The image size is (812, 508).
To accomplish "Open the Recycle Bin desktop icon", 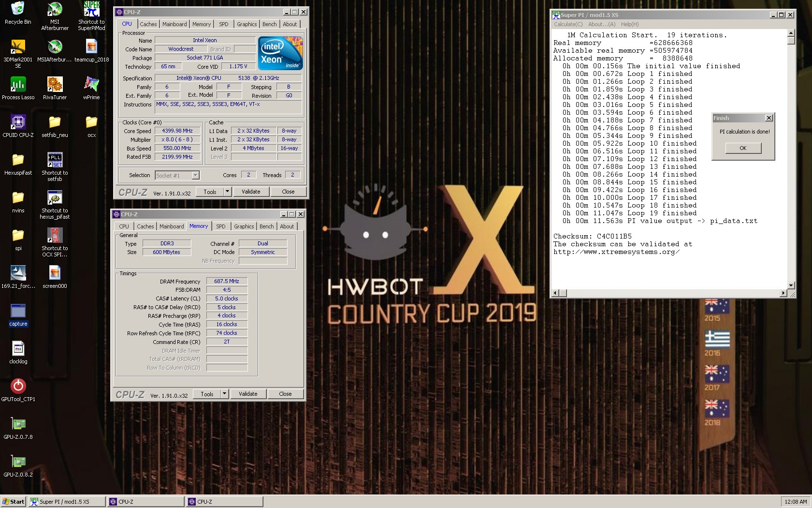I will (18, 13).
